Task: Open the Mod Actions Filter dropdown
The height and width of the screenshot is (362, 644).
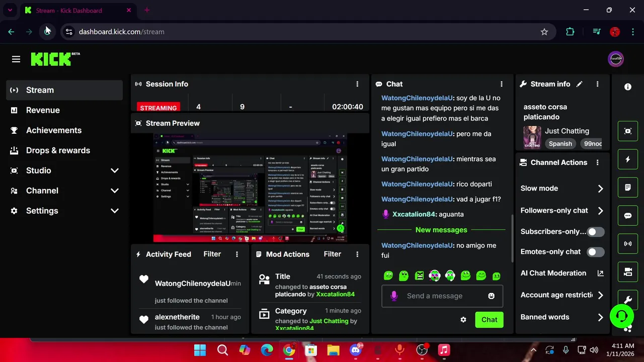Action: point(332,254)
